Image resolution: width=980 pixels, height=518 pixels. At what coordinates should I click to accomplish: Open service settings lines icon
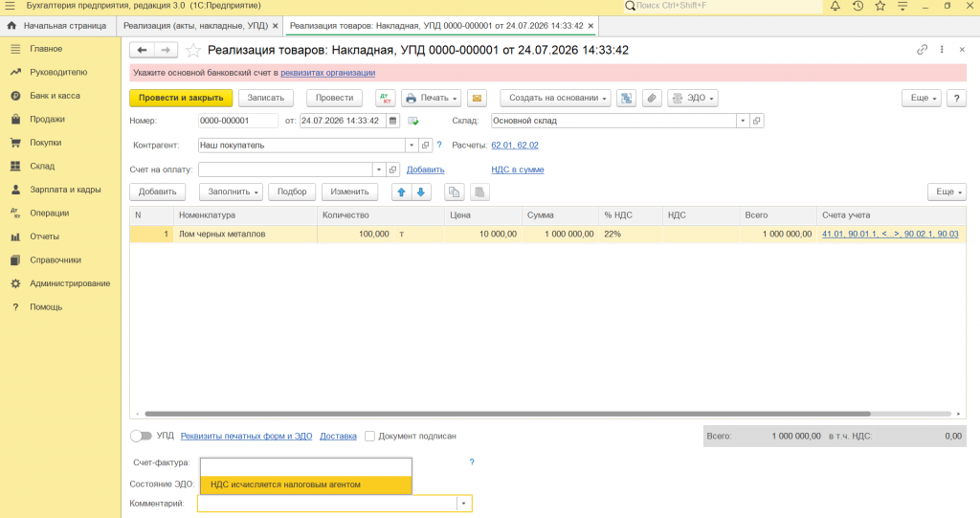[902, 6]
